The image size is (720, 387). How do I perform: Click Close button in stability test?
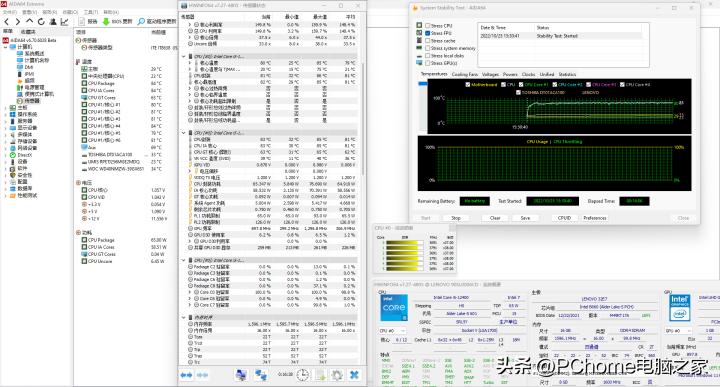(x=683, y=218)
